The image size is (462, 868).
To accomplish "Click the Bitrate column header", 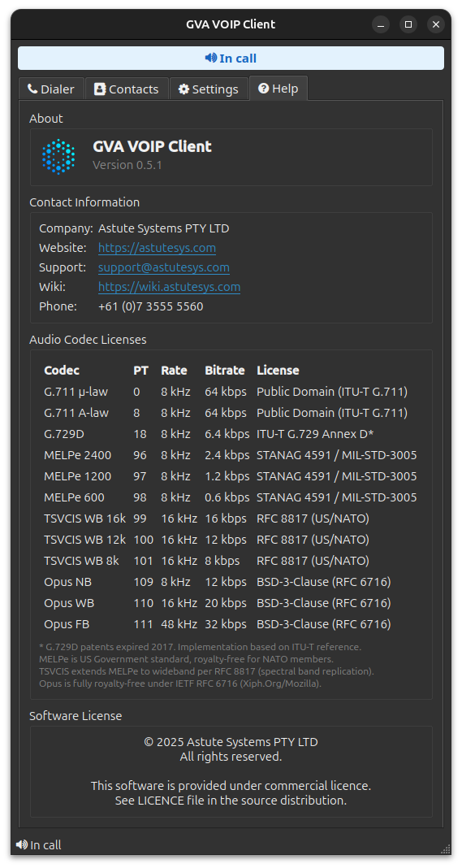I will (x=225, y=371).
